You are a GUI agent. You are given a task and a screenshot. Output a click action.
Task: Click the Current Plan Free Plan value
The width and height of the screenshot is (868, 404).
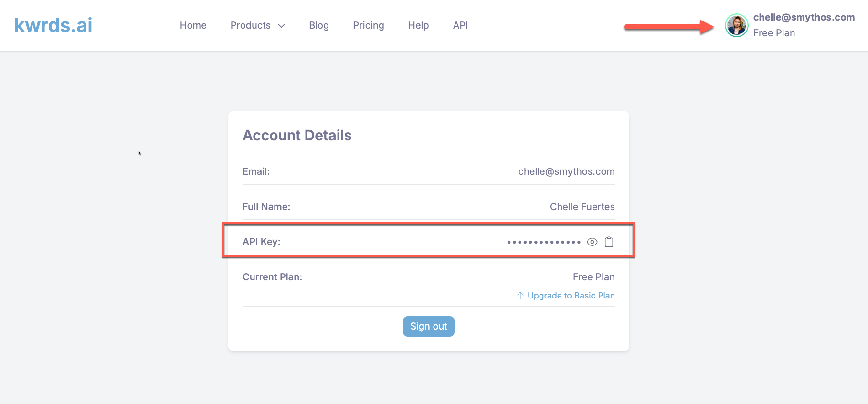click(594, 277)
